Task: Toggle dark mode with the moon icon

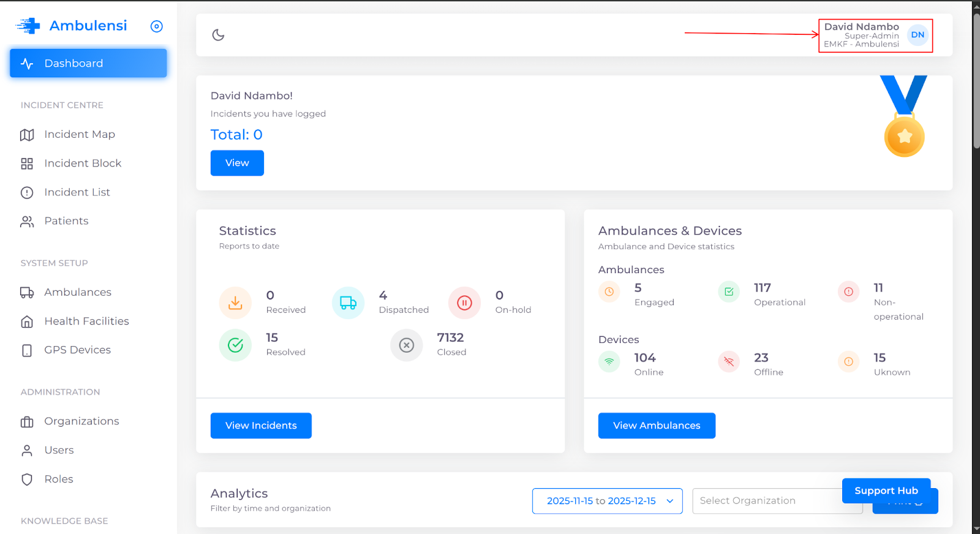Action: coord(218,35)
